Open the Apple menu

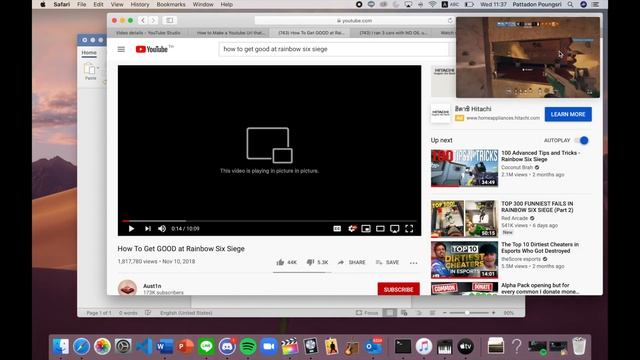click(43, 4)
